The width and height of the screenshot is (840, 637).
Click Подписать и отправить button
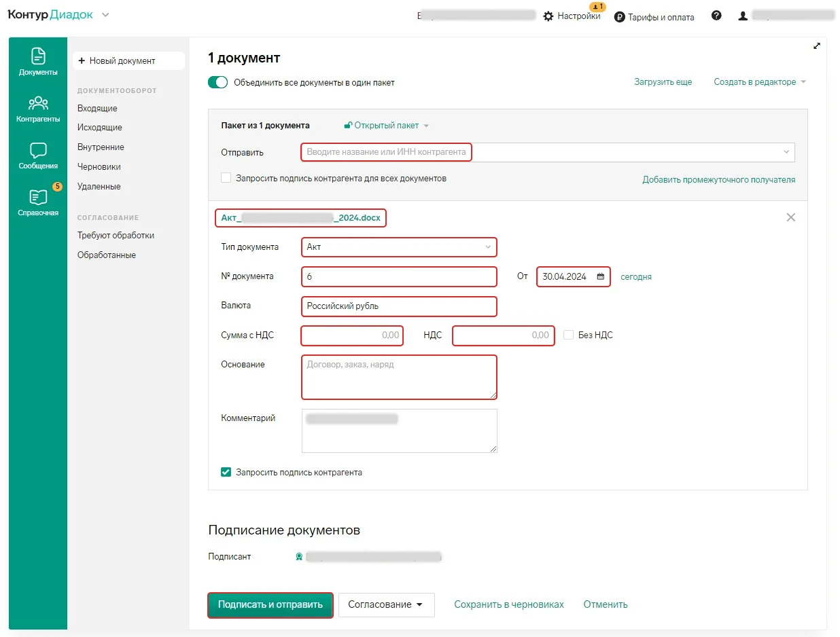[x=270, y=604]
